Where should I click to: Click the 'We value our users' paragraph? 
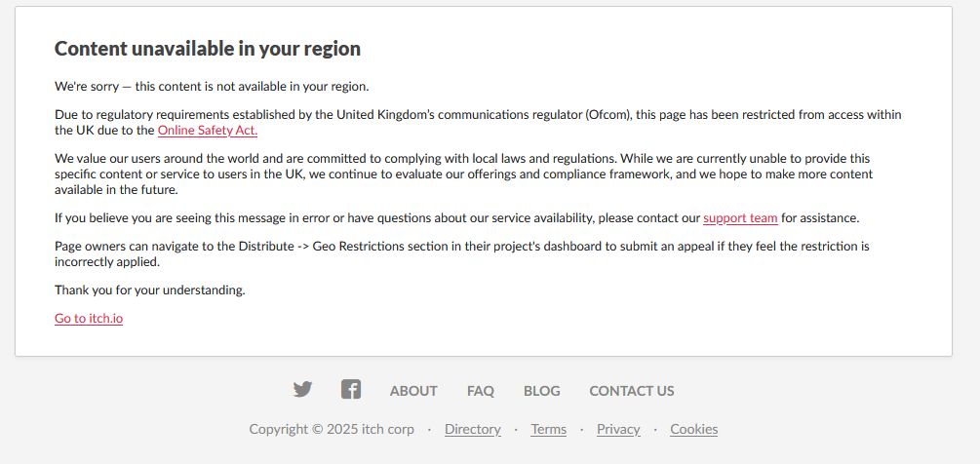[x=463, y=174]
